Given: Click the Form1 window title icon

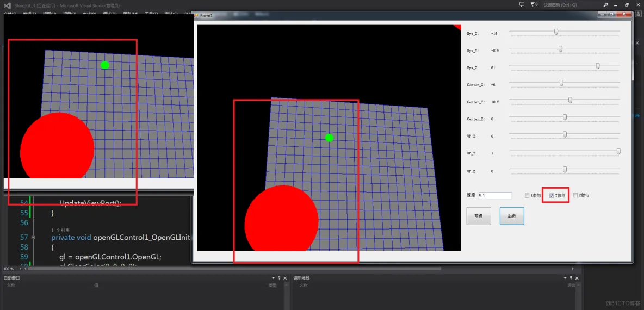Looking at the screenshot, I should tap(197, 15).
